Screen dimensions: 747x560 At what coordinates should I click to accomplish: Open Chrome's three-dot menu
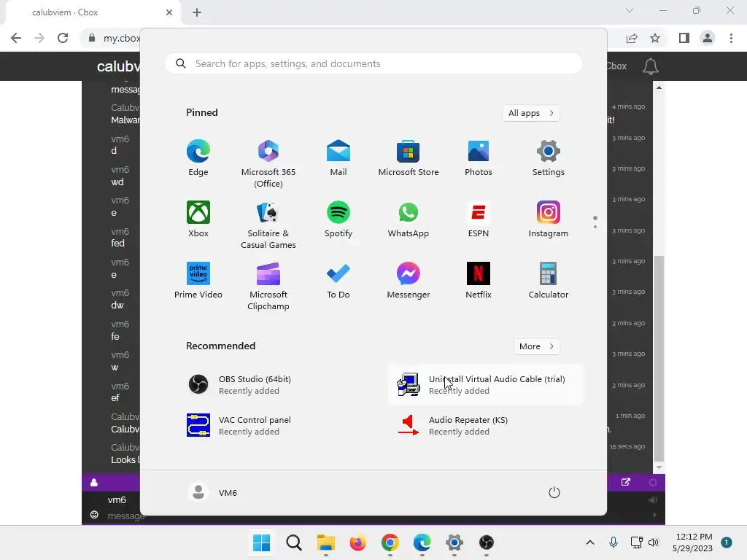click(731, 38)
